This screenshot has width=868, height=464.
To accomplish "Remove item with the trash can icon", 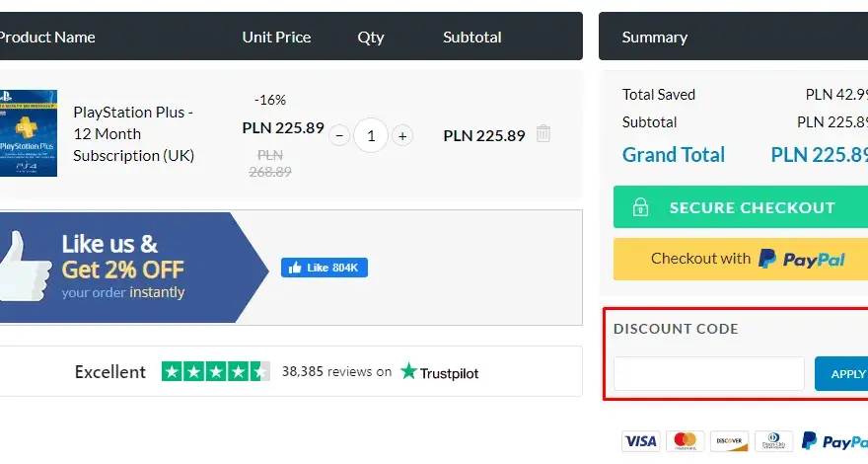I will click(543, 133).
